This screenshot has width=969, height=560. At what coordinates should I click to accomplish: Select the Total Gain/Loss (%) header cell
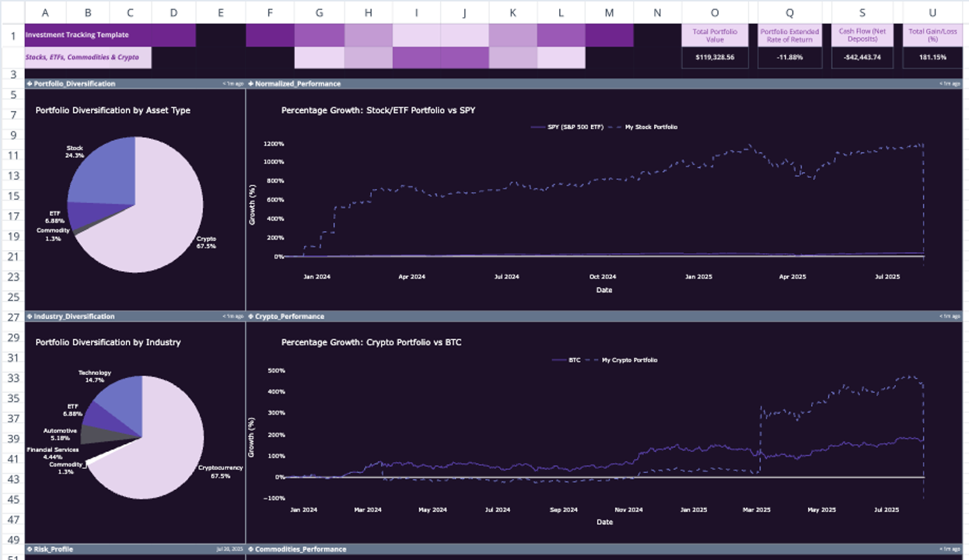(x=932, y=37)
